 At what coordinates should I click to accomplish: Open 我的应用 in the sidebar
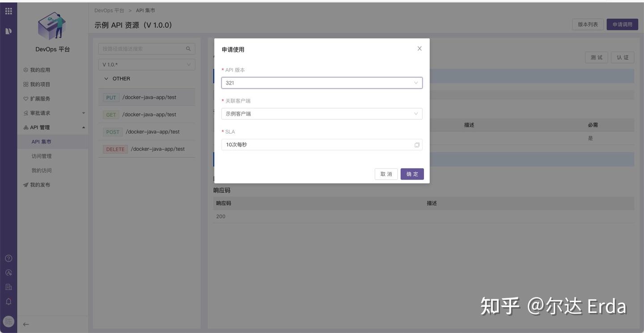(40, 70)
